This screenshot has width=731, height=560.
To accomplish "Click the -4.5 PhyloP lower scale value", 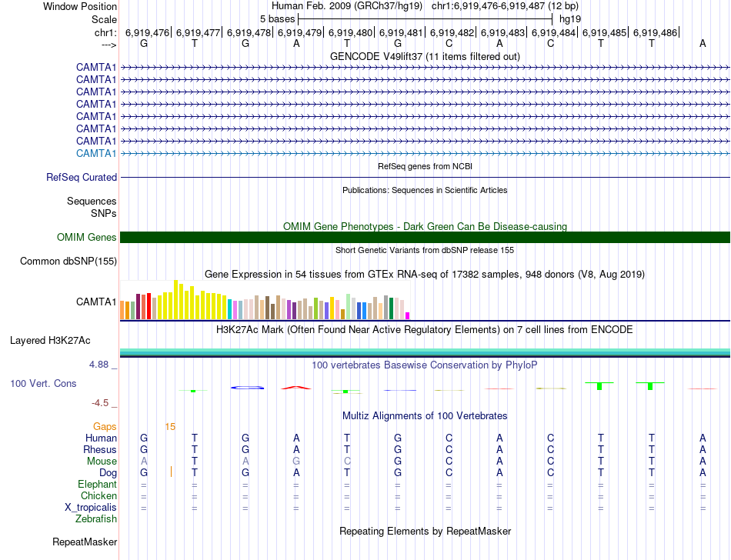I will [100, 403].
